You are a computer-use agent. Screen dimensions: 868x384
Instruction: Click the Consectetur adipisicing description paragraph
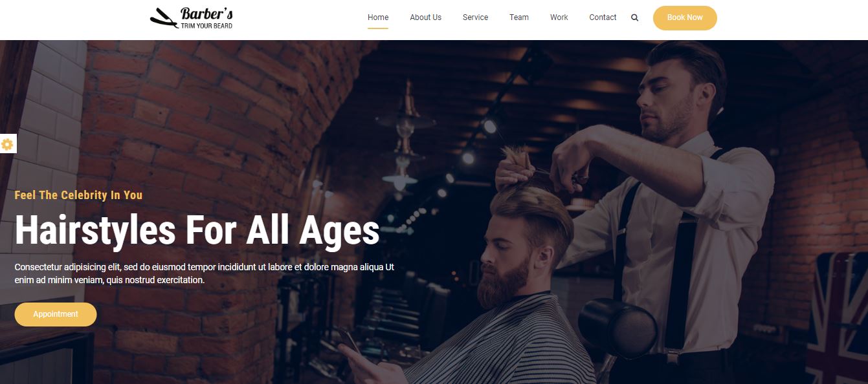point(205,273)
